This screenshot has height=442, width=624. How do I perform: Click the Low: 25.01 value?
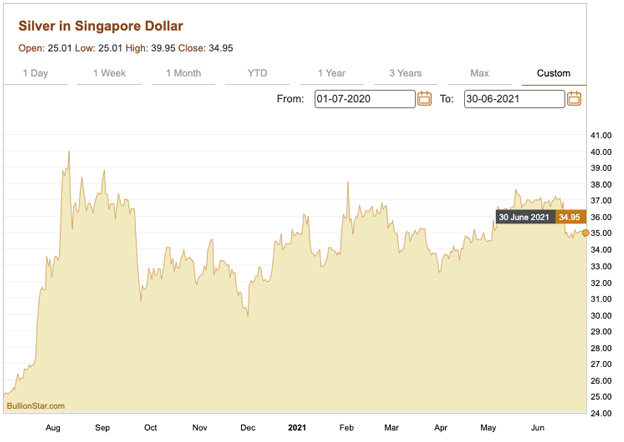[98, 48]
